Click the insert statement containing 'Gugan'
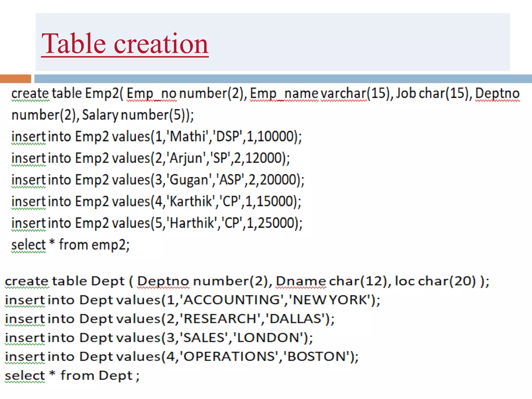The height and width of the screenshot is (399, 532). point(158,180)
